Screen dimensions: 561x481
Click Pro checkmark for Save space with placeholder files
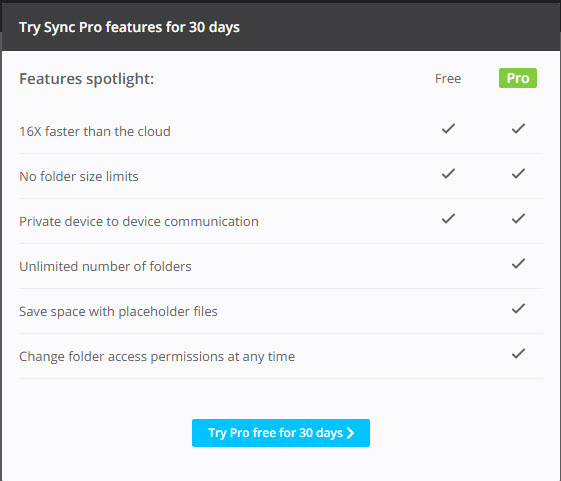(x=518, y=308)
